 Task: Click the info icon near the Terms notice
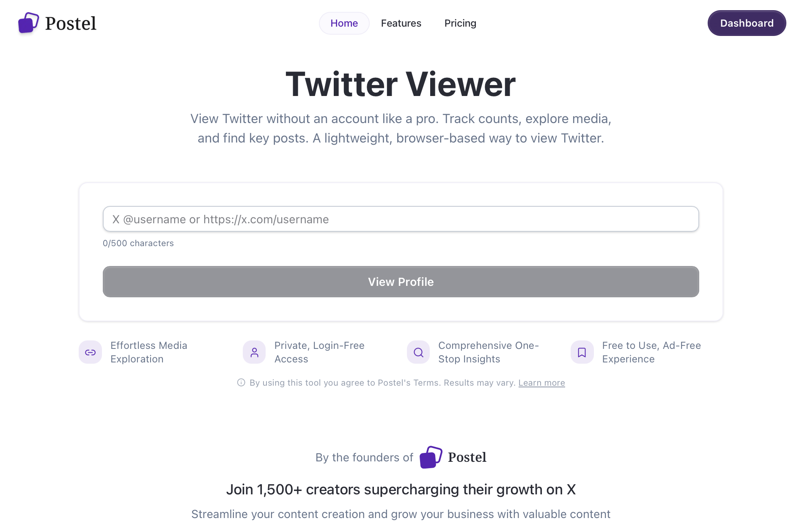tap(241, 382)
